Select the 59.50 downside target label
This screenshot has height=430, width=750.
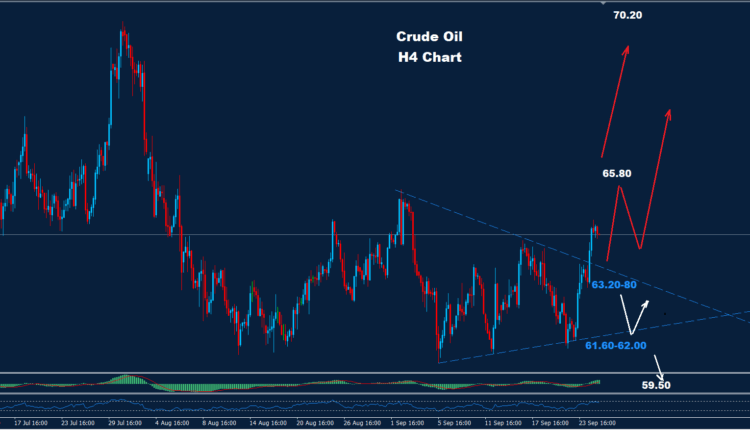click(x=656, y=383)
